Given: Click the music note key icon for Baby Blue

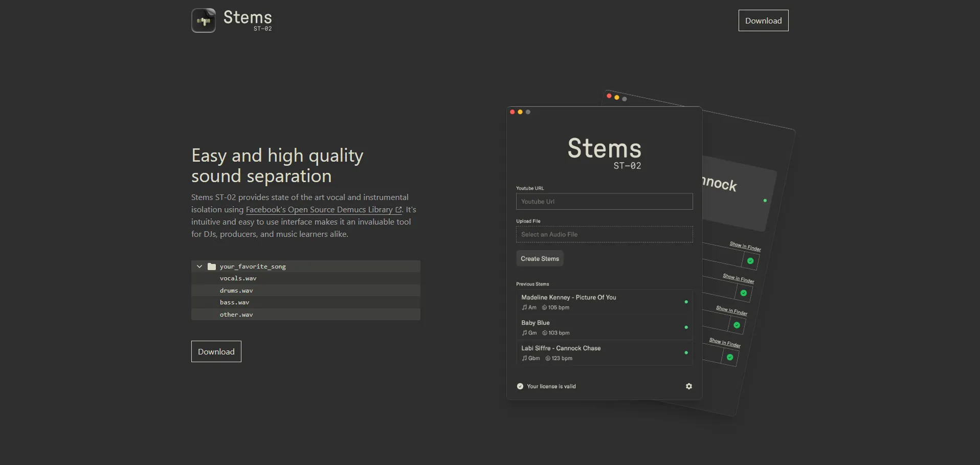Looking at the screenshot, I should [x=524, y=333].
